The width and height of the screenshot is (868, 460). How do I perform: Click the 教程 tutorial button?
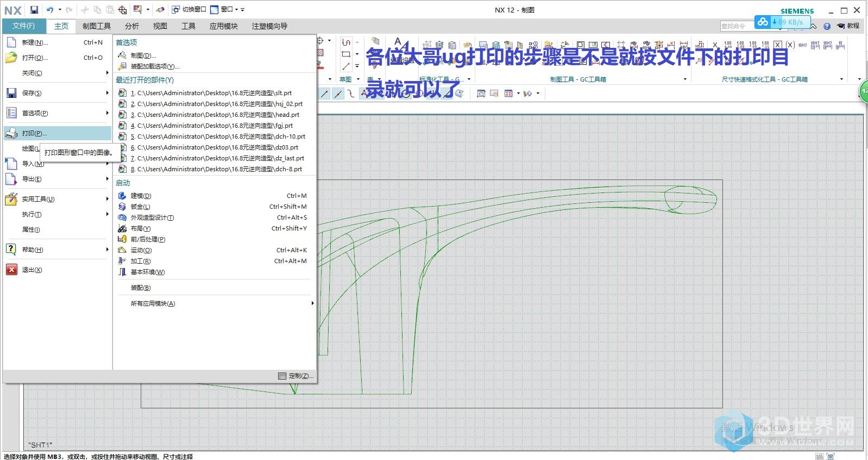848,26
